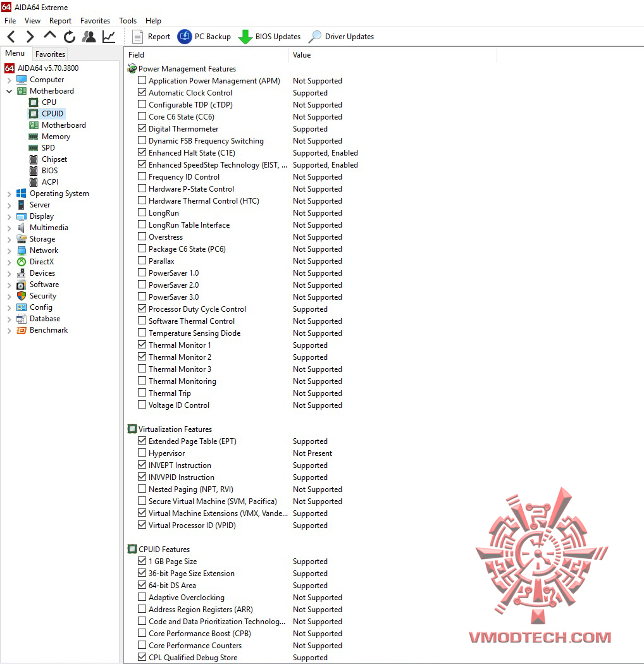Expand the Server tree node
The image size is (644, 664).
(x=9, y=206)
